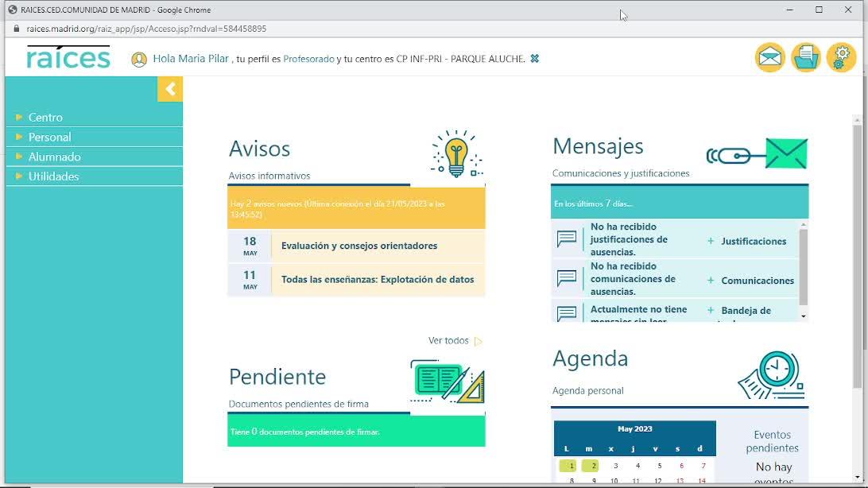This screenshot has height=488, width=868.
Task: Click the browser address bar URL
Action: pos(146,29)
